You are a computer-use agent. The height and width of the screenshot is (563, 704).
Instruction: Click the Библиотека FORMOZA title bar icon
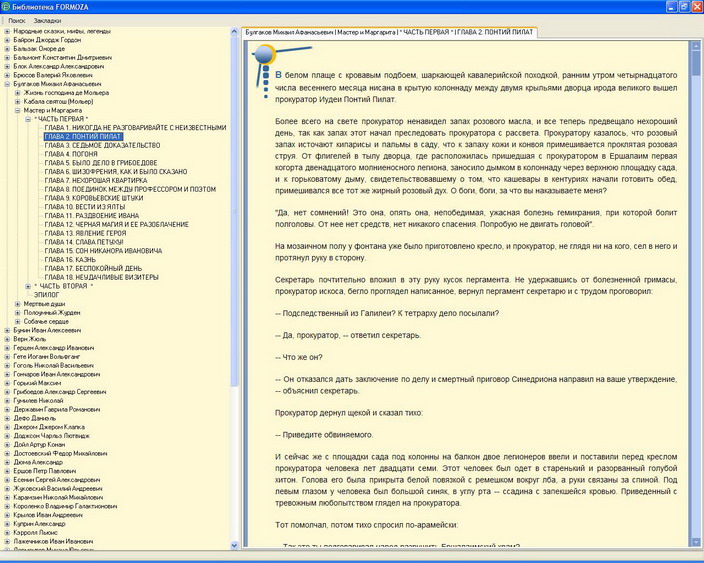[x=6, y=7]
